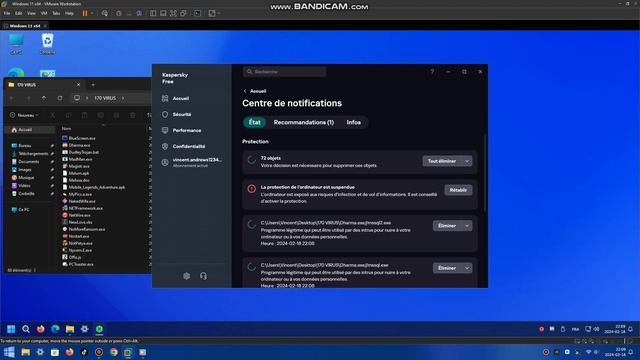Select Accueil in Explorer navigation pane

pyautogui.click(x=30, y=130)
